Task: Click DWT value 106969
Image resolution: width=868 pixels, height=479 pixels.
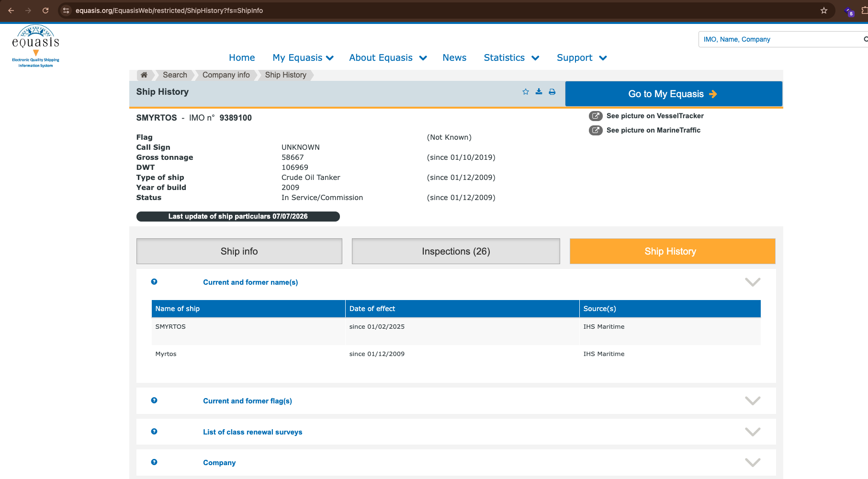Action: [x=295, y=167]
